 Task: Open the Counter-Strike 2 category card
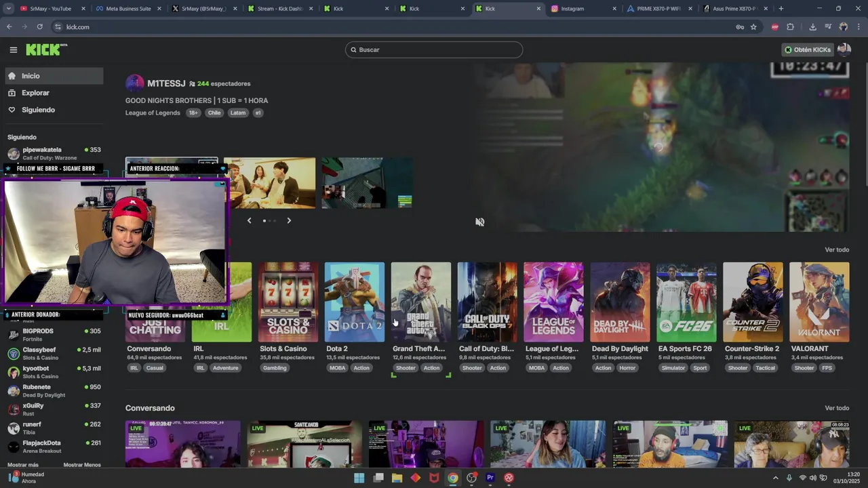[x=753, y=302]
